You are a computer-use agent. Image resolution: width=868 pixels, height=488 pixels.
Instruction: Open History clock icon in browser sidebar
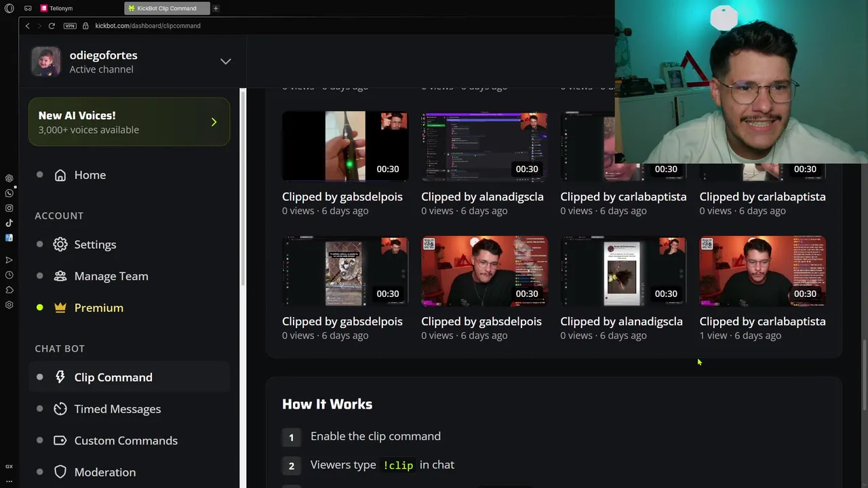click(9, 275)
